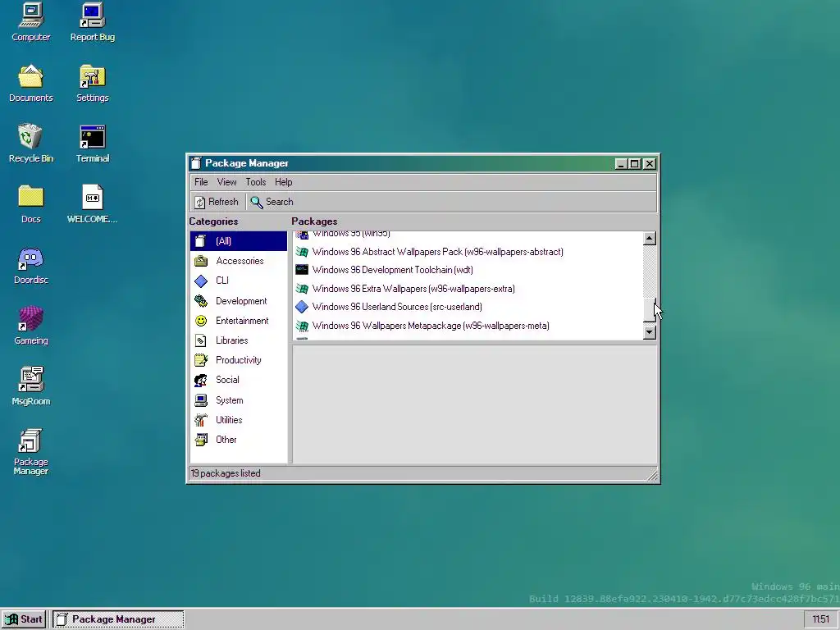
Task: Open the Package Manager desktop shortcut
Action: tap(30, 452)
